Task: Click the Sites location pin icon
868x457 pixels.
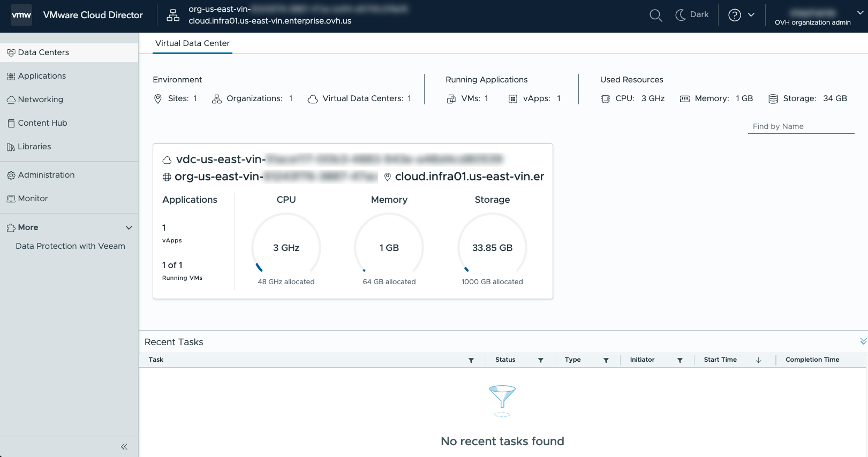Action: pyautogui.click(x=158, y=99)
